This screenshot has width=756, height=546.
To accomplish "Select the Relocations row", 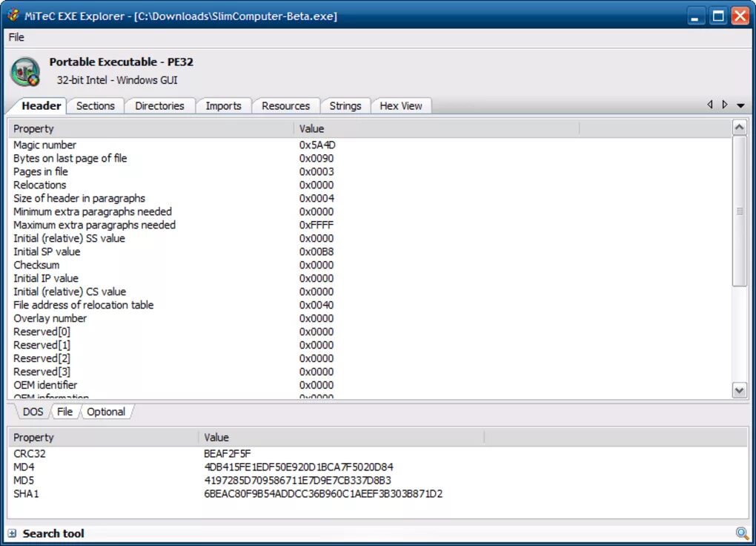I will point(370,185).
